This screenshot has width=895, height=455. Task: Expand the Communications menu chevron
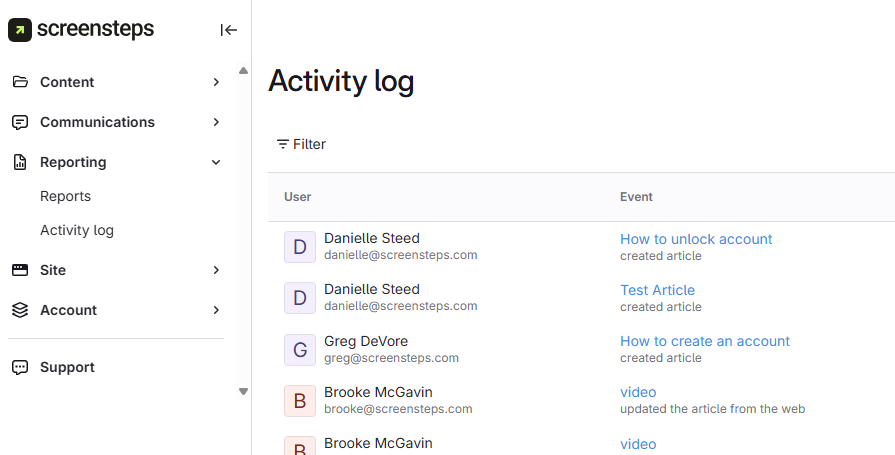click(x=216, y=122)
